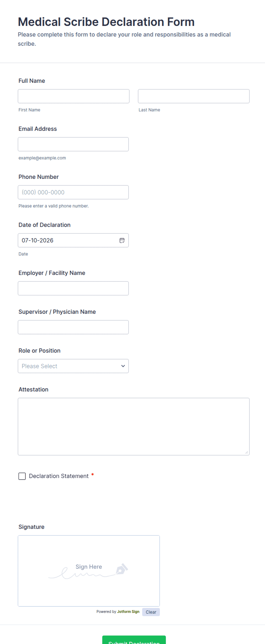Open the calendar date picker icon
This screenshot has height=644, width=265.
click(122, 240)
